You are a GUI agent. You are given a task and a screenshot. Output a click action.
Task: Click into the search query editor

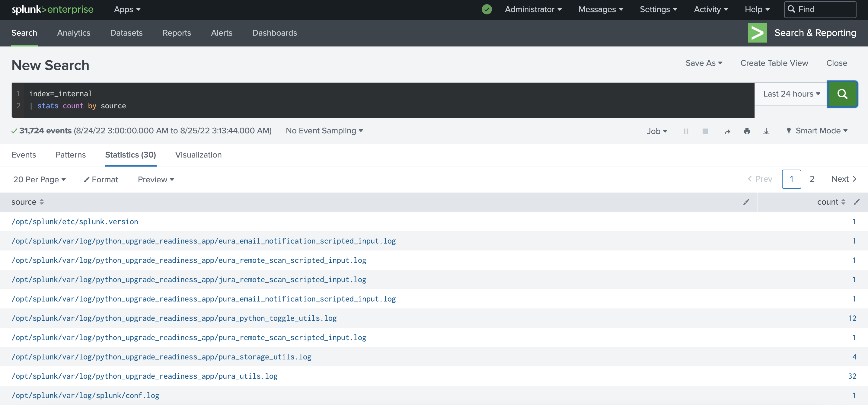coord(383,100)
